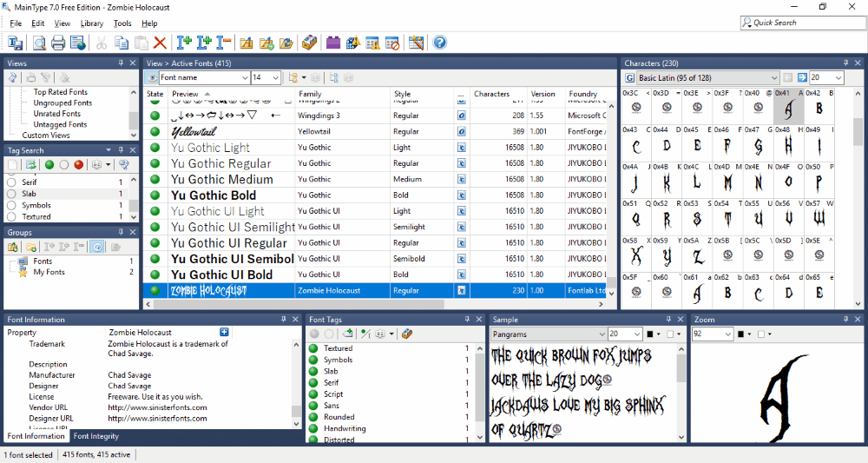Open the Characters size 20 dropdown

pyautogui.click(x=838, y=77)
